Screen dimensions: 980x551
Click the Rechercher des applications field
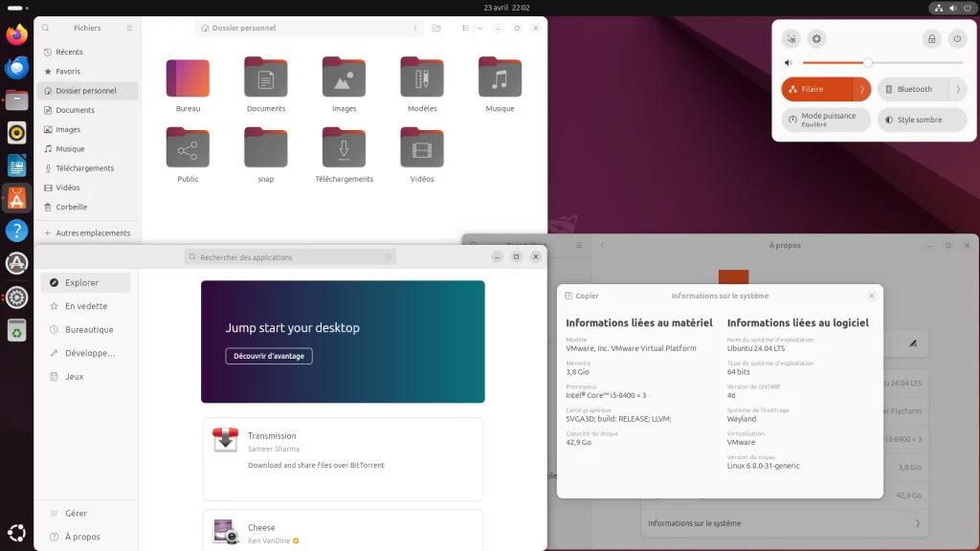291,256
